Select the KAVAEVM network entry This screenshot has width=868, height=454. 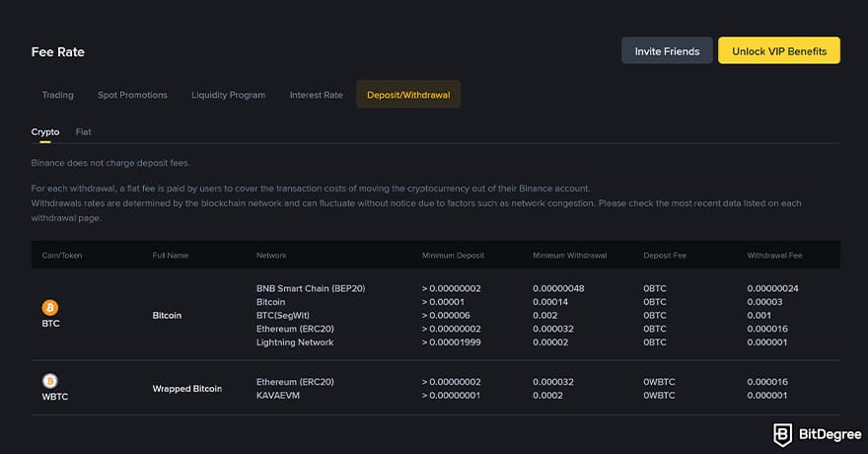pyautogui.click(x=278, y=396)
